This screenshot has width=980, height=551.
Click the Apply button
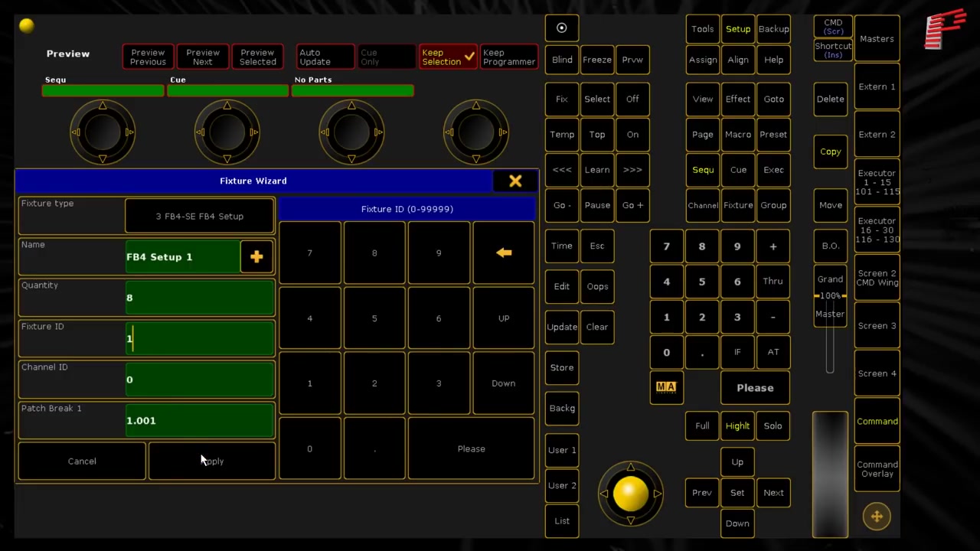point(212,461)
